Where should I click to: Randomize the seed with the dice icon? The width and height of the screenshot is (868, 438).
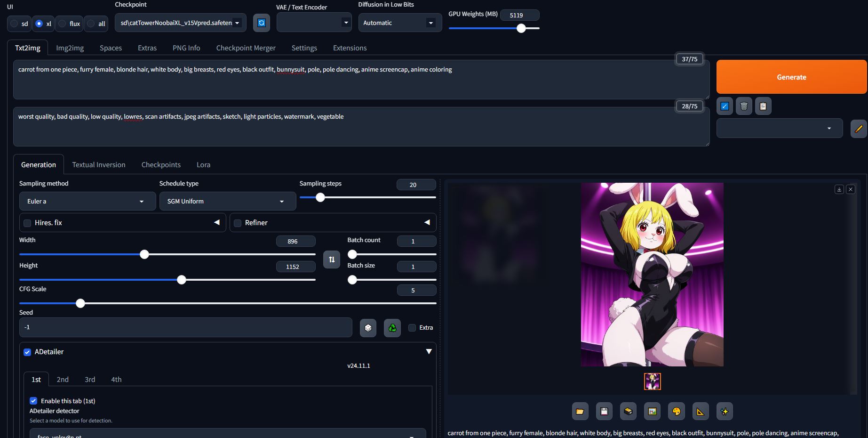point(368,328)
